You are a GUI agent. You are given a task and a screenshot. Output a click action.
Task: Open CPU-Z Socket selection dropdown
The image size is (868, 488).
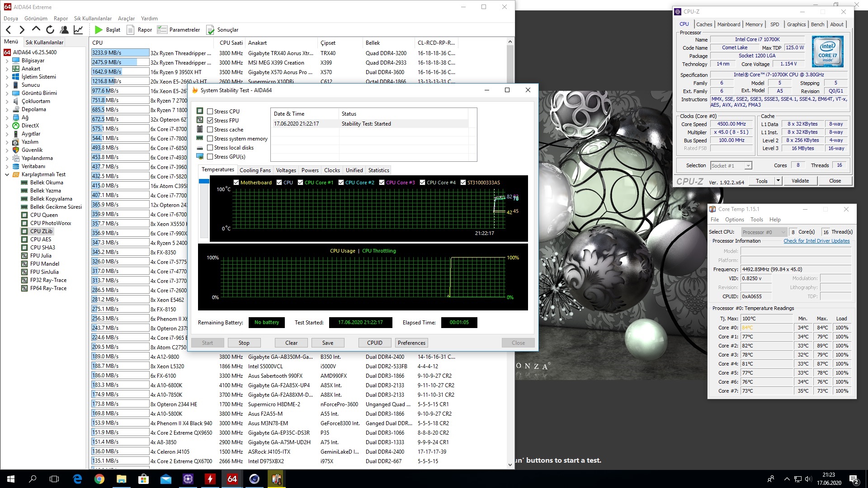click(x=731, y=166)
